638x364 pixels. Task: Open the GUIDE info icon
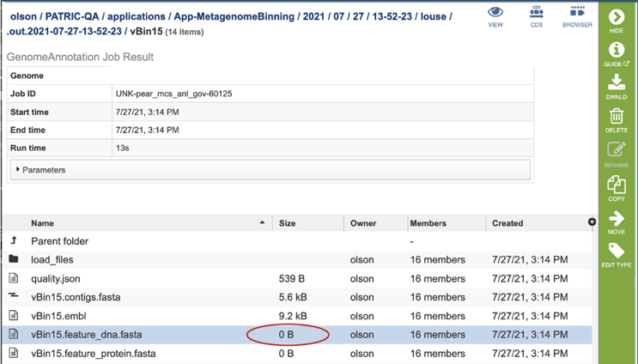(617, 50)
